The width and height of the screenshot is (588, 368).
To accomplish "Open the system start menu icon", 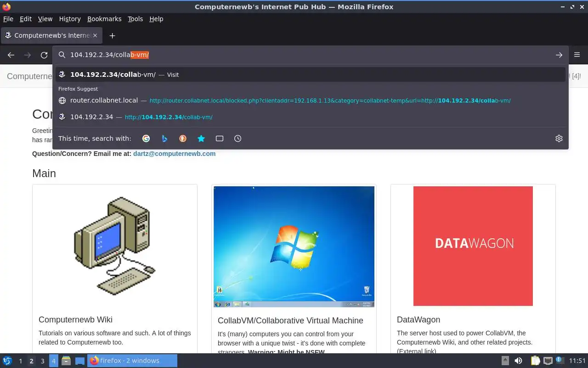I will (7, 361).
